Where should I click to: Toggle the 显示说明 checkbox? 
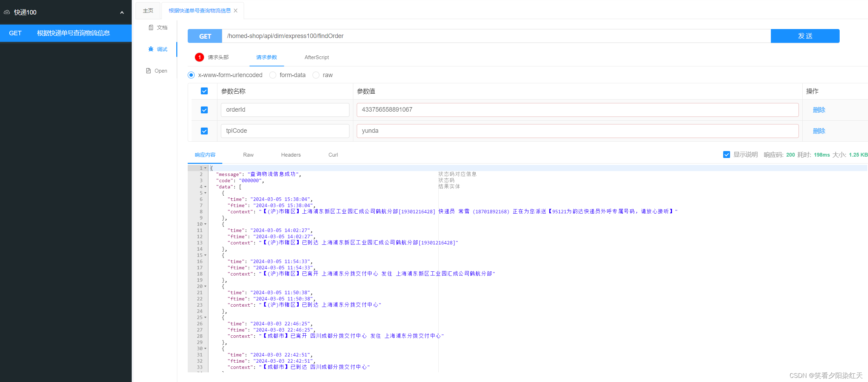(x=726, y=155)
